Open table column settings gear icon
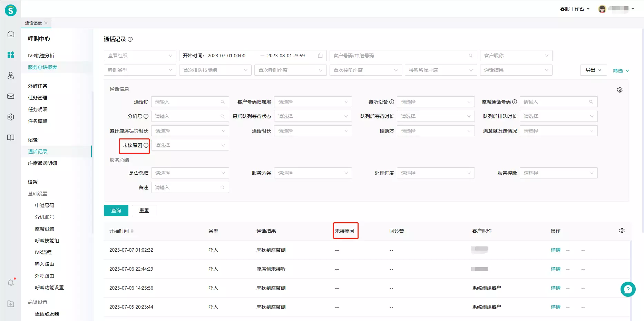644x321 pixels. [622, 231]
